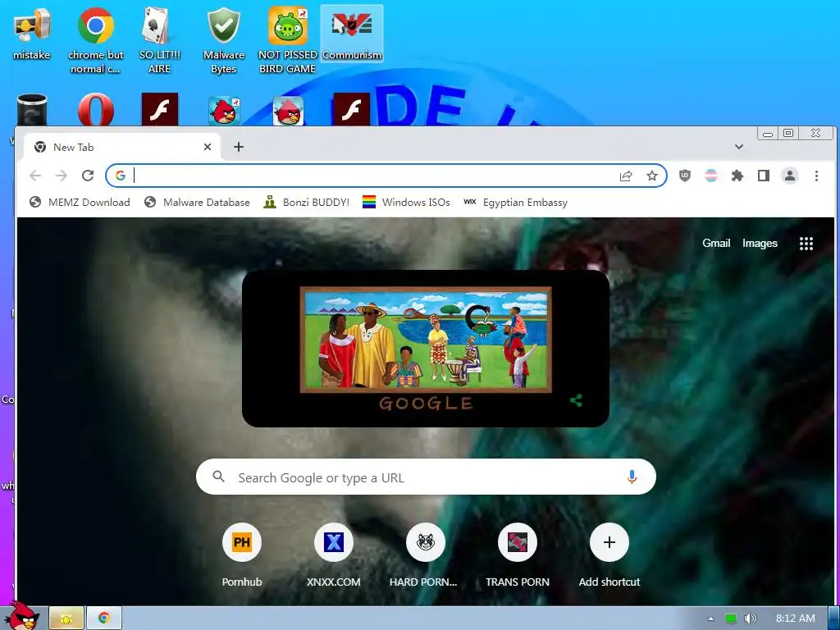Select the Communism desktop icon
Screen dimensions: 840x630
click(x=352, y=33)
